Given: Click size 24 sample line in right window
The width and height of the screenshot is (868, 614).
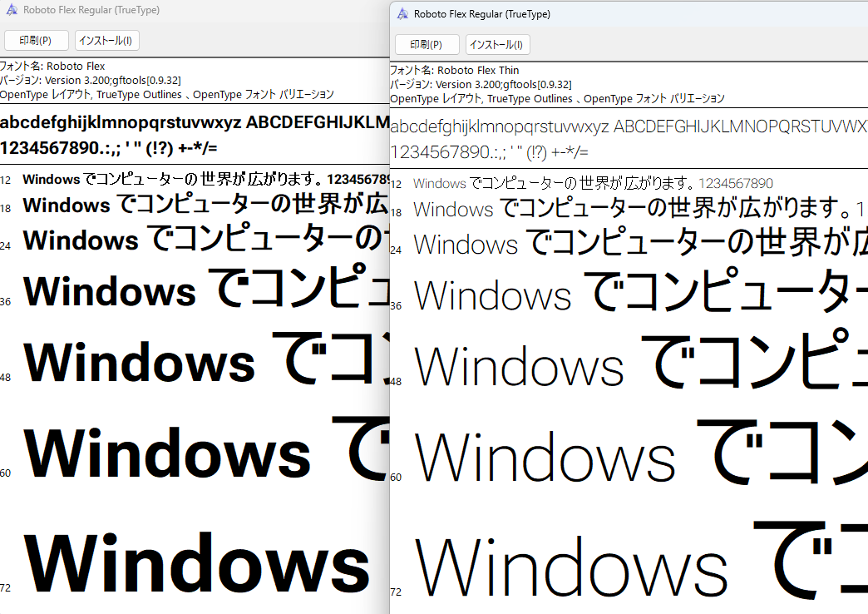Looking at the screenshot, I should tap(640, 244).
